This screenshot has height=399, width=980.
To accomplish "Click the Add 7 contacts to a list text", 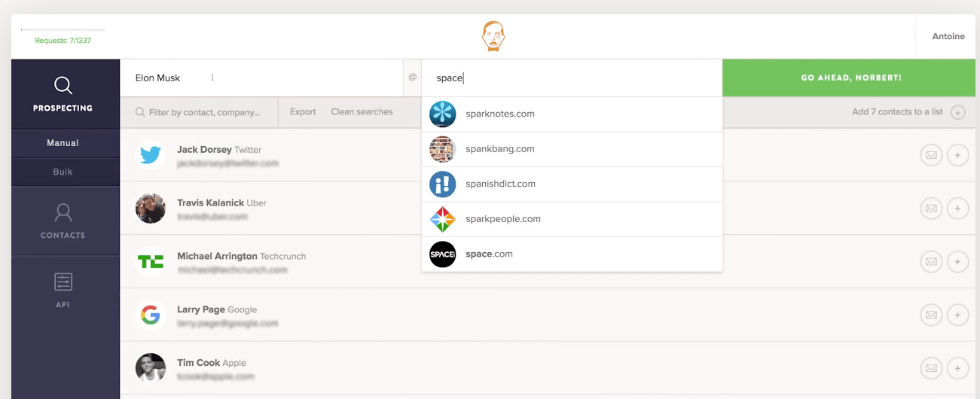I will coord(897,112).
